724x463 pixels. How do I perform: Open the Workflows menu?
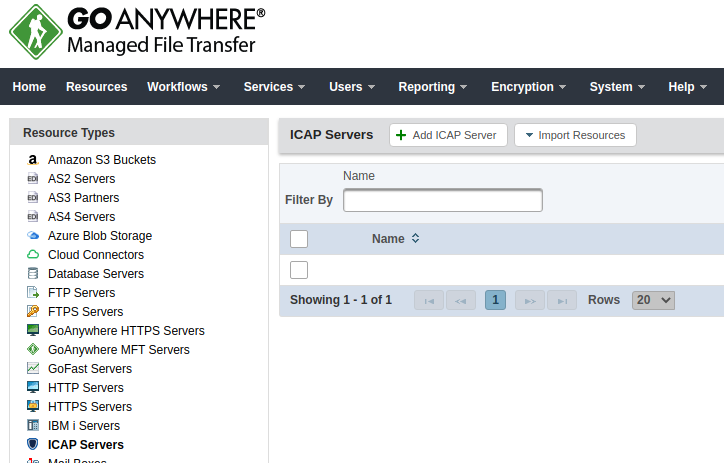183,87
